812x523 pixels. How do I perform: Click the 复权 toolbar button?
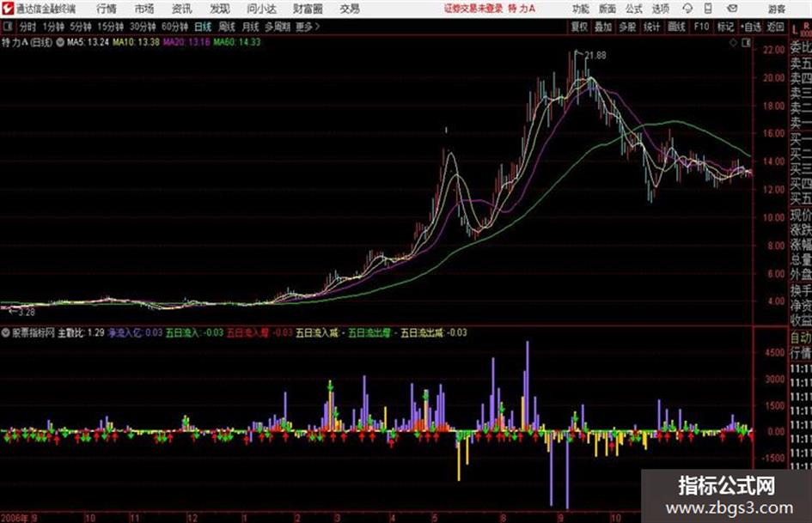(x=579, y=27)
